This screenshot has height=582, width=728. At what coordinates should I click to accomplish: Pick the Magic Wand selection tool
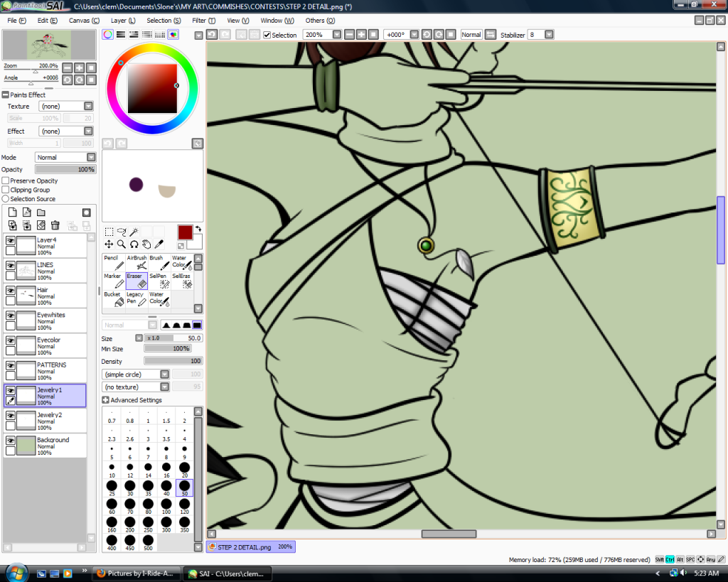134,232
